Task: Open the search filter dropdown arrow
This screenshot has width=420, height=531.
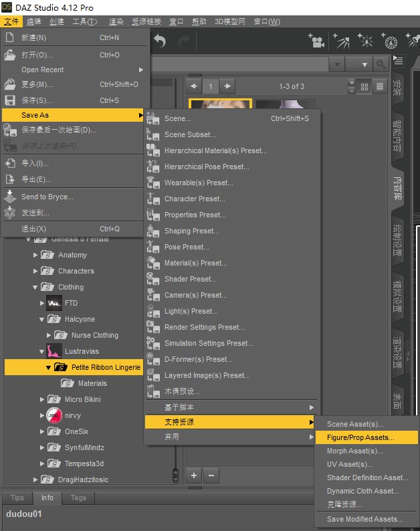Action: tap(364, 64)
